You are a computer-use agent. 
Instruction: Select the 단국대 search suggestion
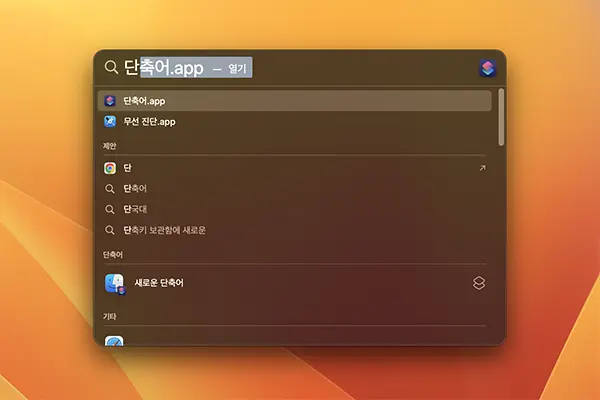295,209
